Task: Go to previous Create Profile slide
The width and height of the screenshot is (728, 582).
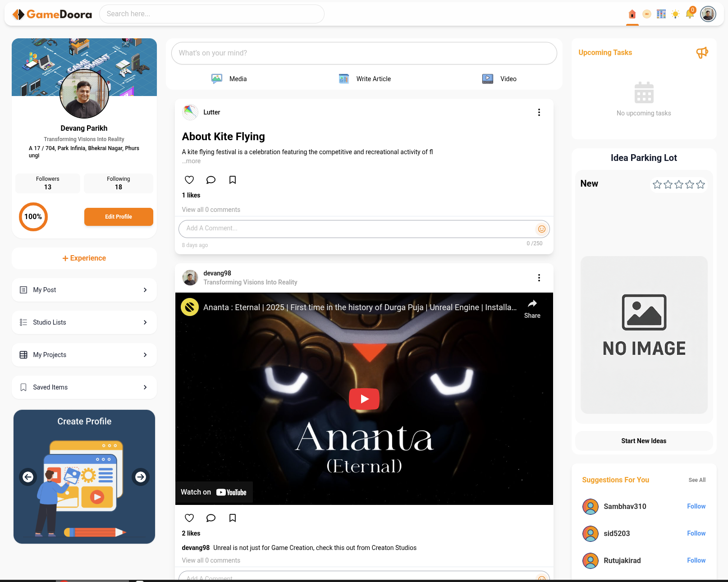Action: point(28,477)
